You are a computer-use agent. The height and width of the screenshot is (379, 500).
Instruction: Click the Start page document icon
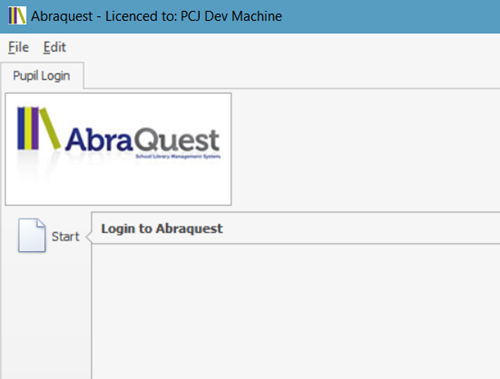point(32,235)
